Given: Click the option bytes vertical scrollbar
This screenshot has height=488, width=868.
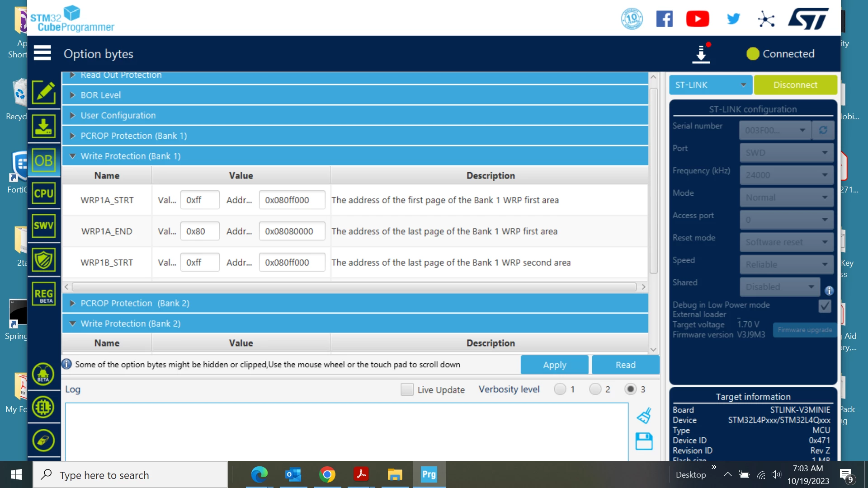Looking at the screenshot, I should coord(653,181).
